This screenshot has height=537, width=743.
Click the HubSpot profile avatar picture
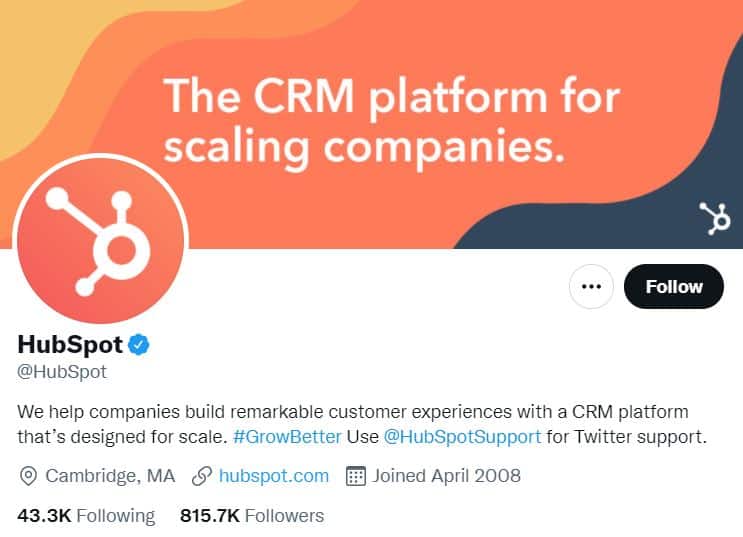[100, 240]
